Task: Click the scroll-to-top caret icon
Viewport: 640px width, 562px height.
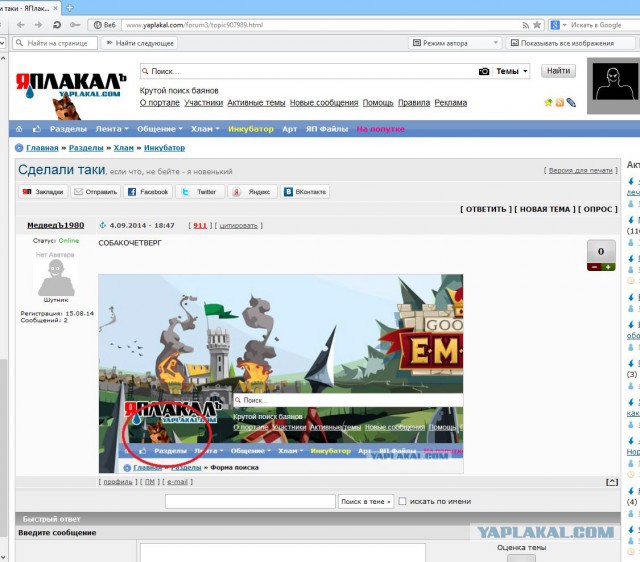Action: (612, 482)
